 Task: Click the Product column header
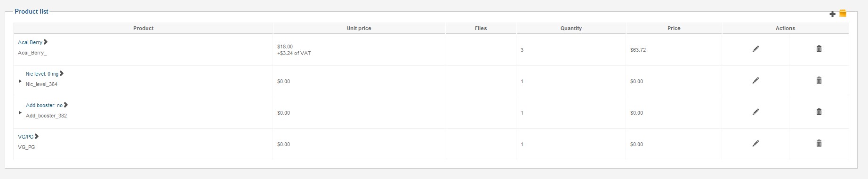tap(143, 28)
